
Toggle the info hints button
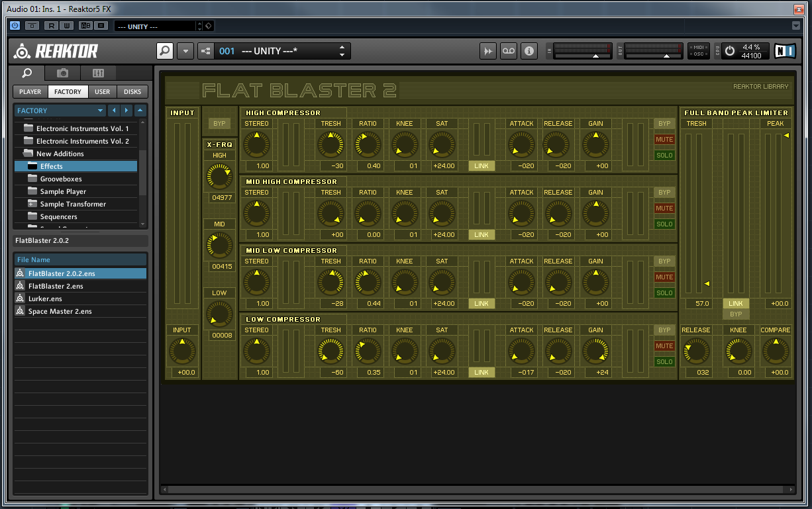(529, 51)
